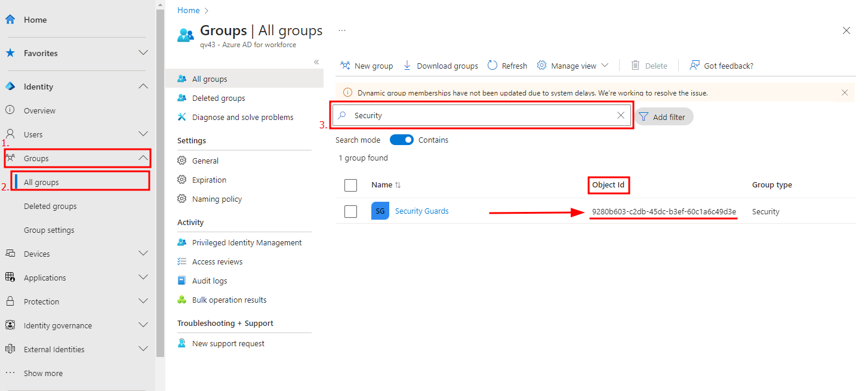Click the Audit logs book icon
Image resolution: width=868 pixels, height=391 pixels.
tap(182, 281)
